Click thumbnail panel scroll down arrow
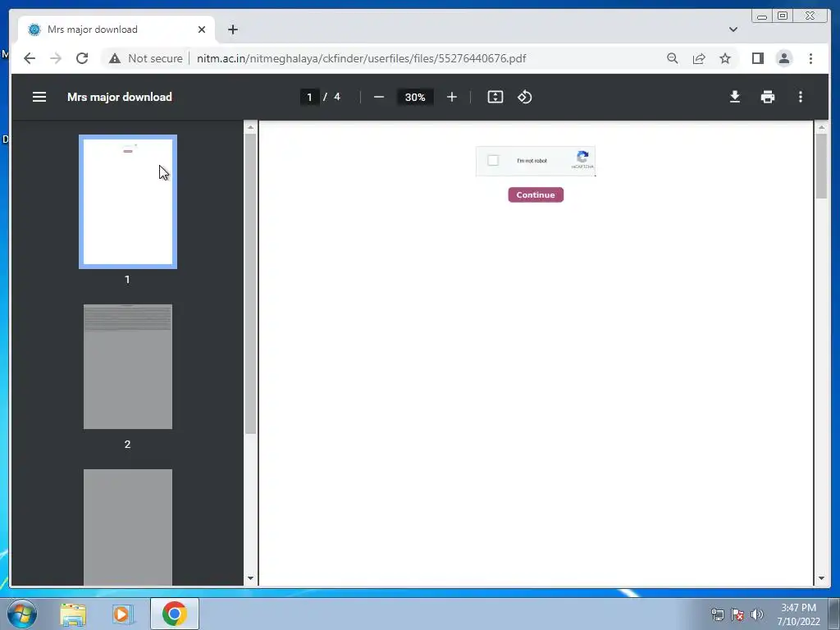Viewport: 840px width, 630px height. pyautogui.click(x=250, y=578)
